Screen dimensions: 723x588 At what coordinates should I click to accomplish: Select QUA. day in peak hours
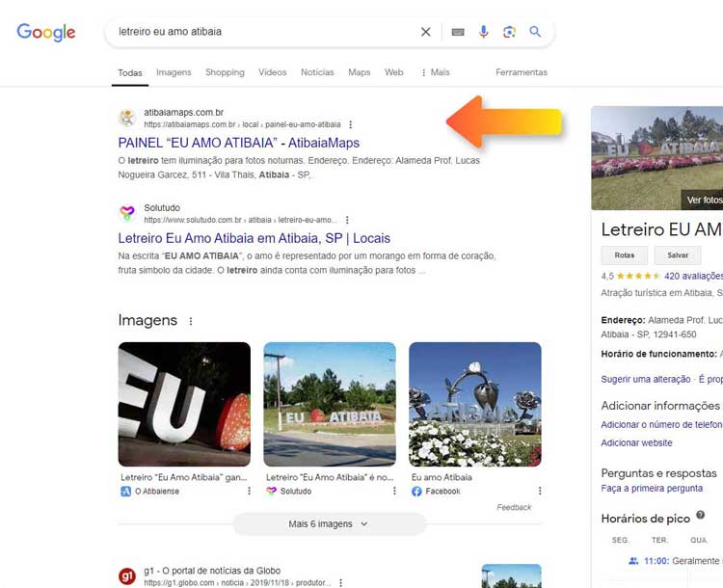[699, 540]
